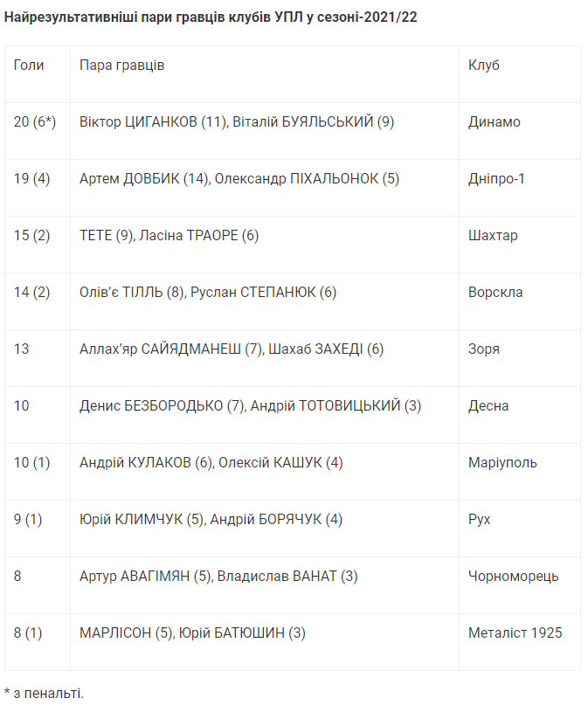Screen dimensions: 588x712
Task: Click the "Металіст 1925" club cell
Action: coord(515,633)
